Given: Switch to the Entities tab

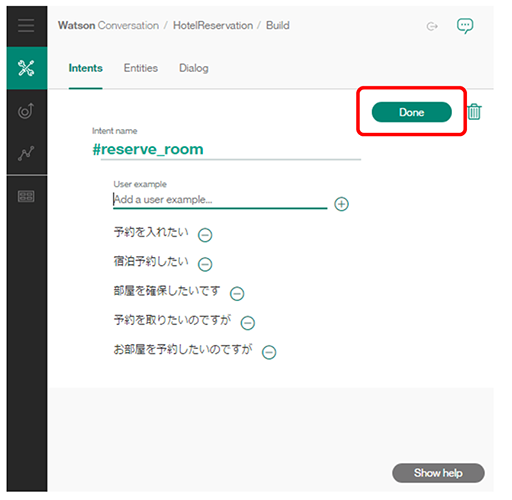Looking at the screenshot, I should pos(141,68).
